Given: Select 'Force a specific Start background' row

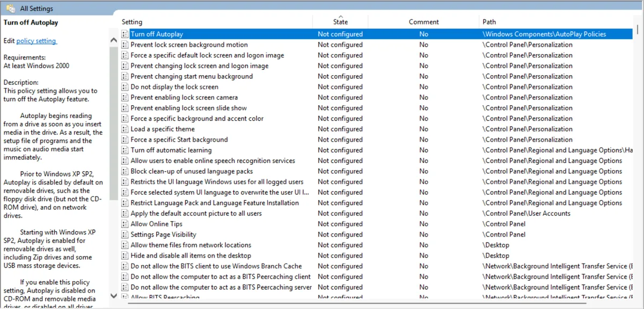Looking at the screenshot, I should point(377,139).
